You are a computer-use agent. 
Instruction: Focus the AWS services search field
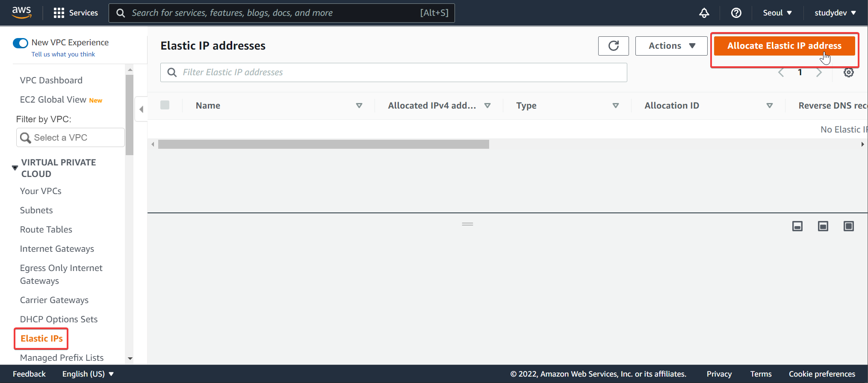coord(282,13)
